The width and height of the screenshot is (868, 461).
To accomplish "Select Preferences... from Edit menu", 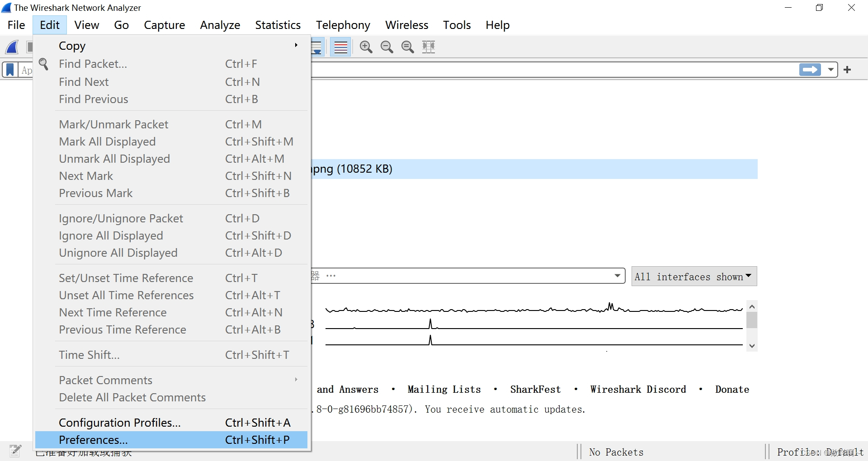I will click(x=171, y=440).
